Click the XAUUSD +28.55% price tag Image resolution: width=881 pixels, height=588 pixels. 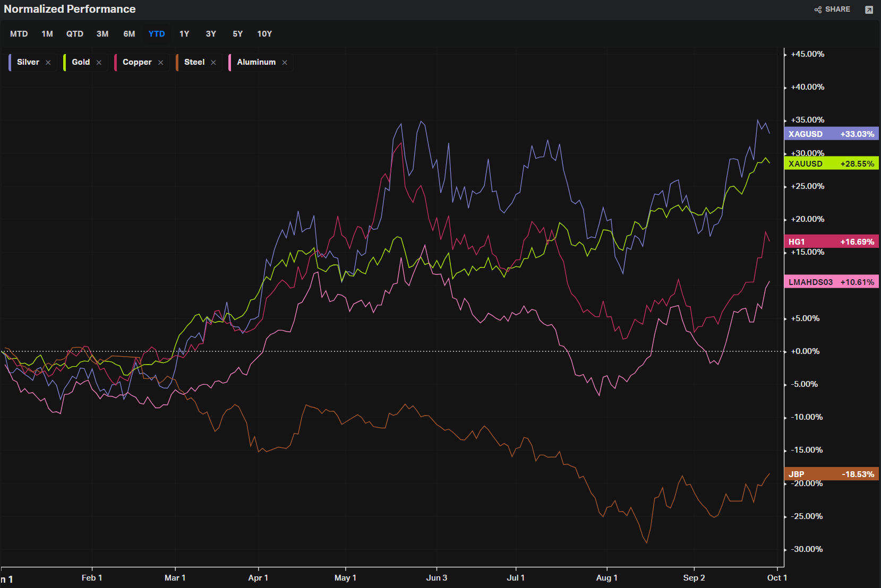point(831,163)
